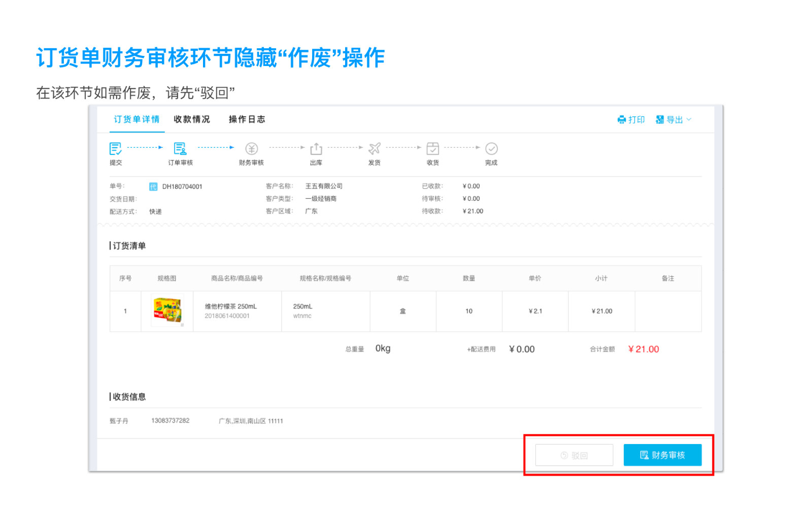The image size is (812, 508).
Task: Open the 操作日志 tab
Action: point(247,119)
